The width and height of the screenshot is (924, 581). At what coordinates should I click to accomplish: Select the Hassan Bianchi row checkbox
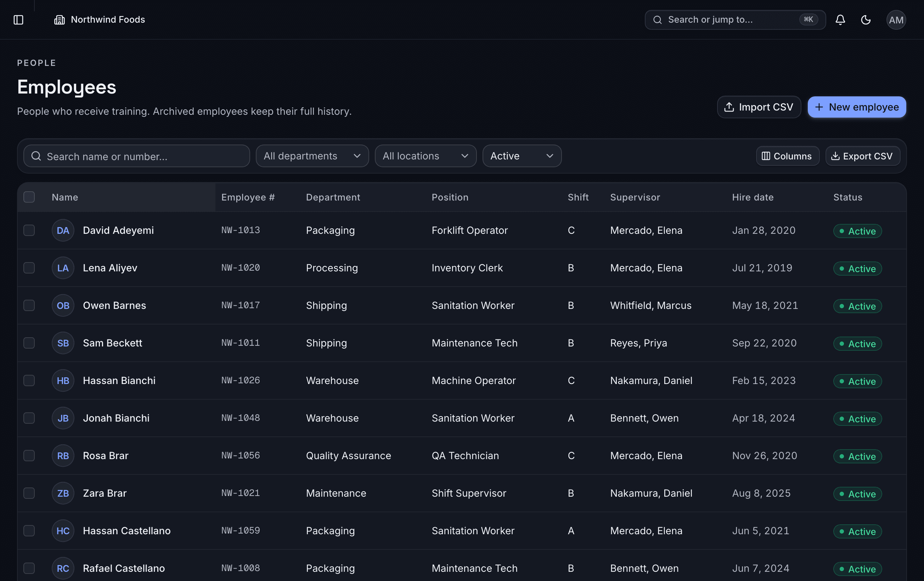29,381
